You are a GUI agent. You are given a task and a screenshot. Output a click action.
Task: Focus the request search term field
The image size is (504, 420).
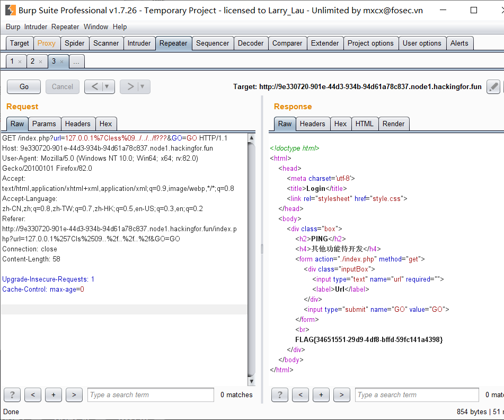coord(151,395)
